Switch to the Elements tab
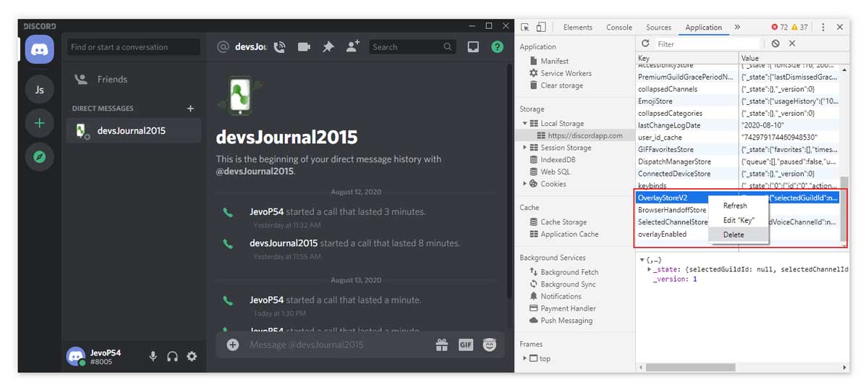The height and width of the screenshot is (388, 868). point(578,28)
